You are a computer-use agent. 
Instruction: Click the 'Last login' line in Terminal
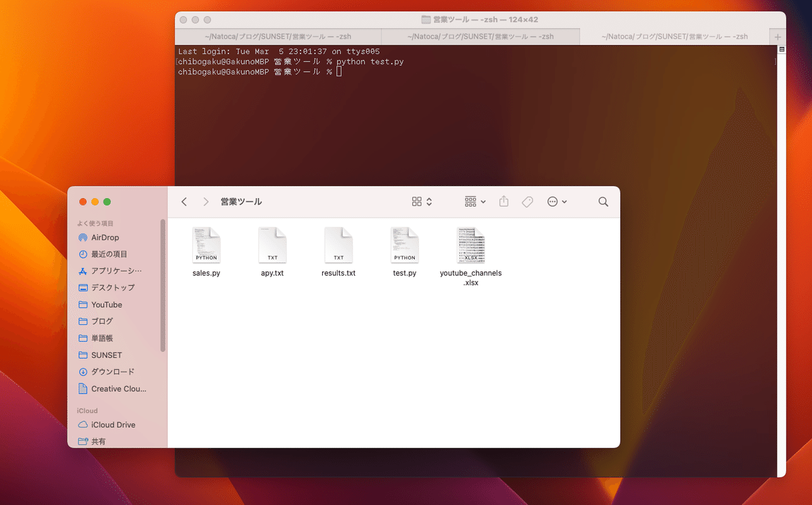(279, 51)
